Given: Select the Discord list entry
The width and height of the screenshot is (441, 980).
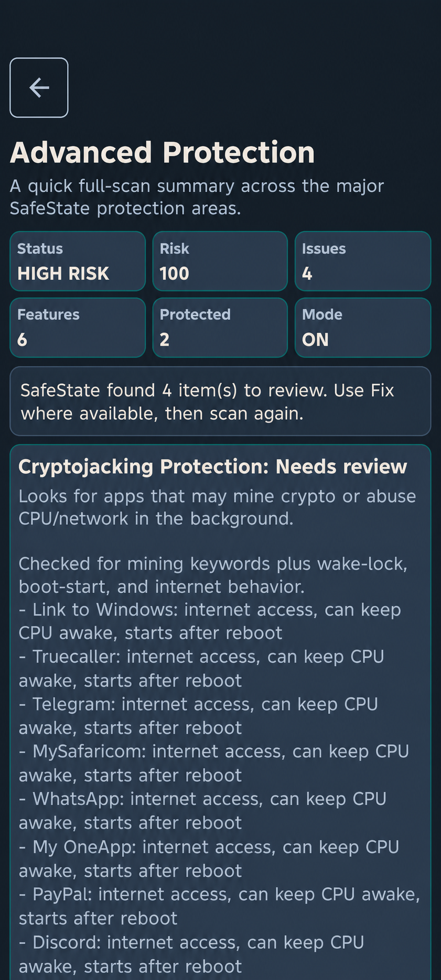Looking at the screenshot, I should tap(191, 954).
